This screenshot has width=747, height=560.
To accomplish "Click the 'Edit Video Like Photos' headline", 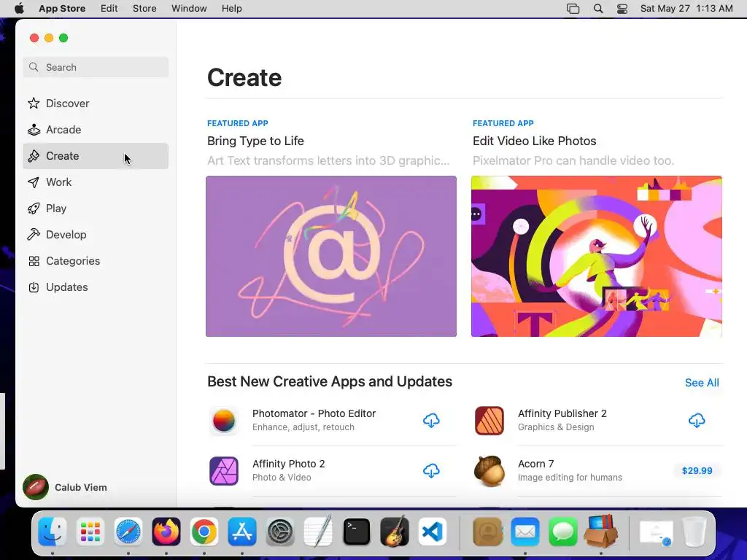I will [535, 141].
